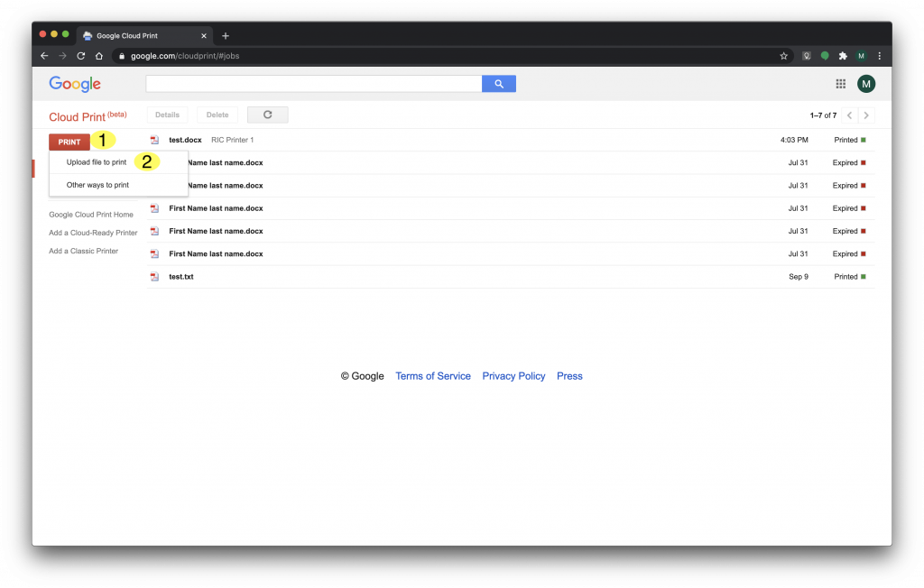Click the browser back arrow
924x588 pixels.
coord(44,56)
